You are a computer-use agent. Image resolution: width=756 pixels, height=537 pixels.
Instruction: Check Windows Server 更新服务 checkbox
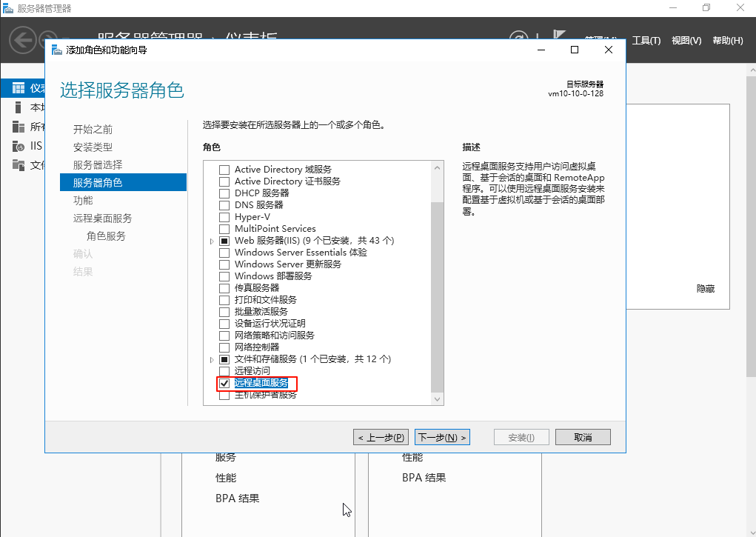(224, 264)
